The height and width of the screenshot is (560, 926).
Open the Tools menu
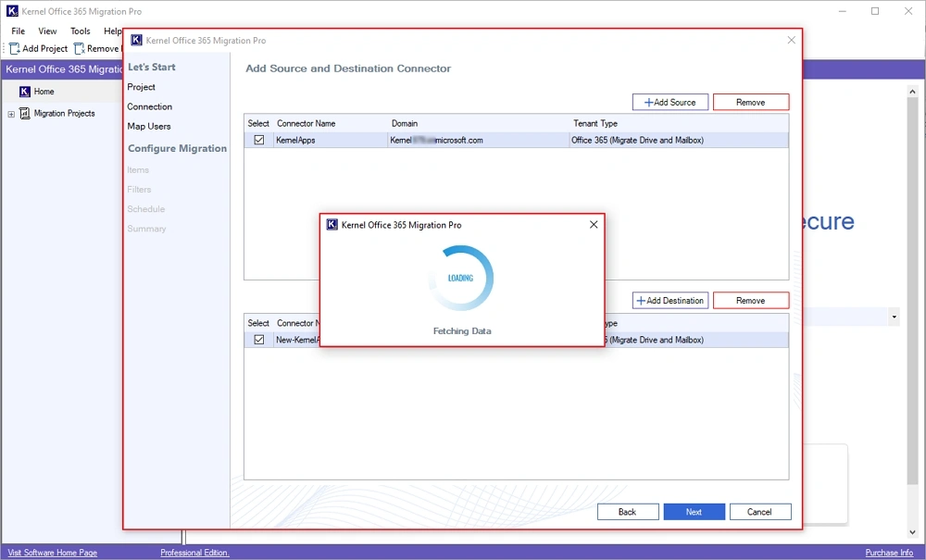(81, 31)
